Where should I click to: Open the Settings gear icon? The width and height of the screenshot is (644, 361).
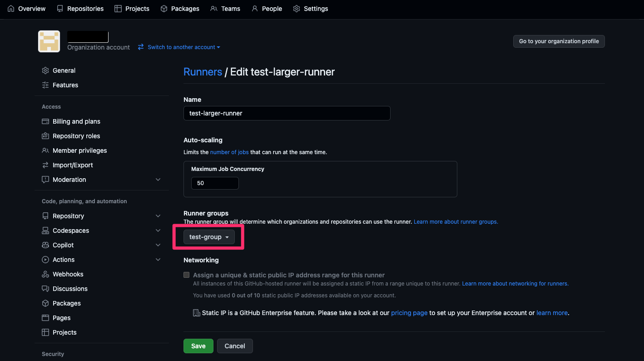coord(297,8)
